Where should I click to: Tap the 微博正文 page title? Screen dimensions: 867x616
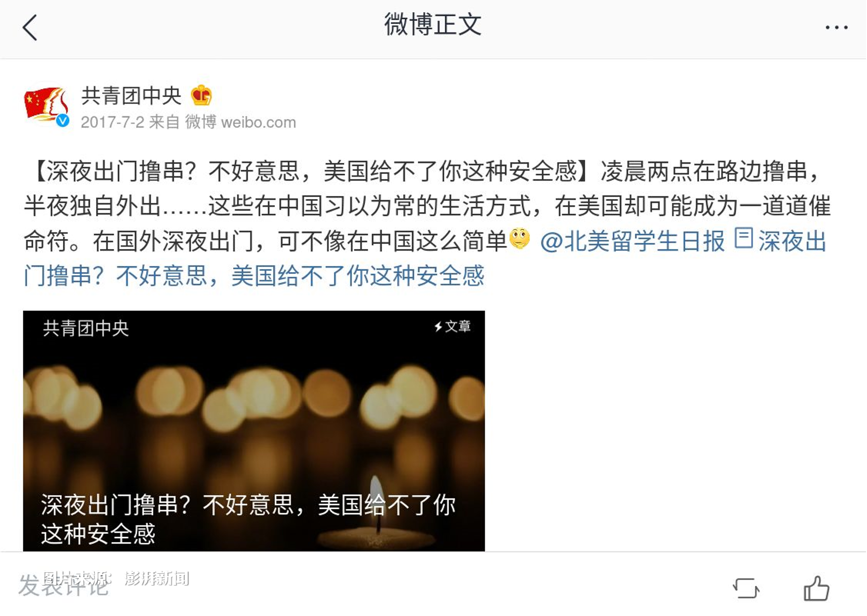pos(433,25)
